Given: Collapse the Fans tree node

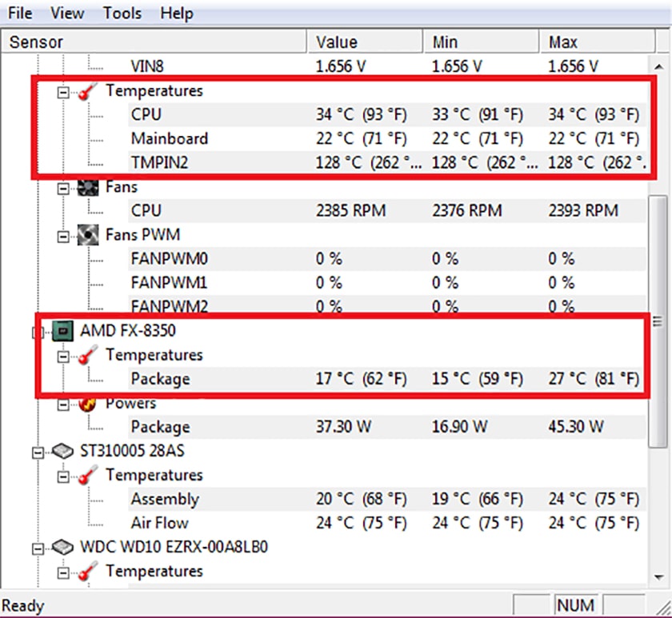Looking at the screenshot, I should coord(63,188).
